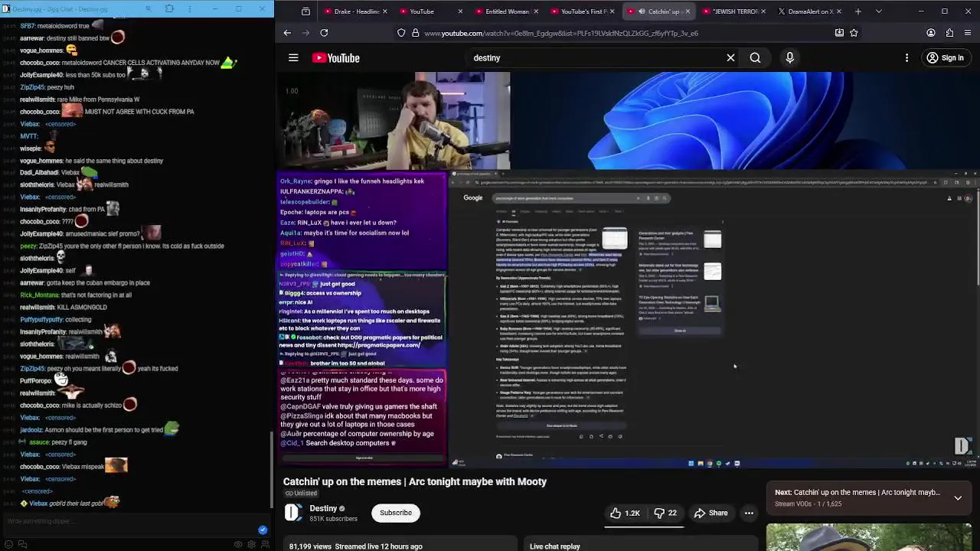Open more actions ellipsis under video
980x551 pixels.
point(749,513)
